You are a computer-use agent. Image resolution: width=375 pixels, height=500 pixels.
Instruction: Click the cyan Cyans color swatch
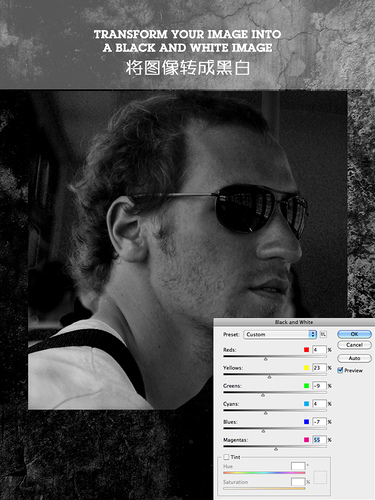point(306,404)
